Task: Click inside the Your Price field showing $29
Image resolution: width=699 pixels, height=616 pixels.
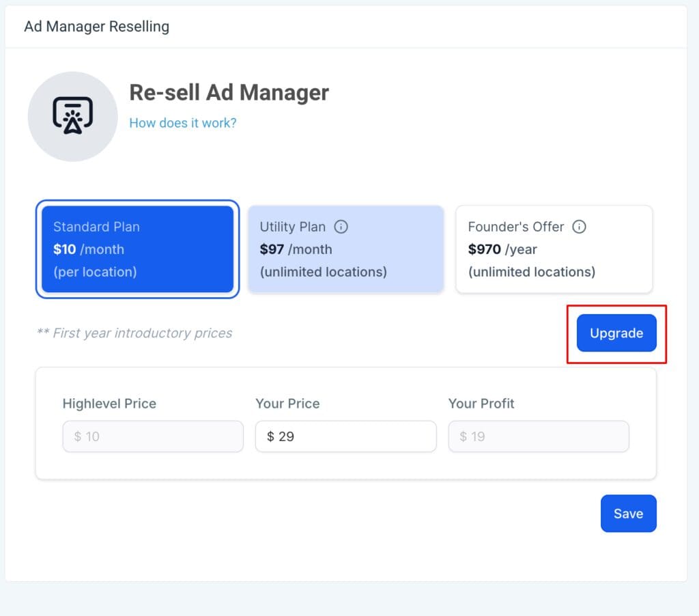Action: [345, 436]
